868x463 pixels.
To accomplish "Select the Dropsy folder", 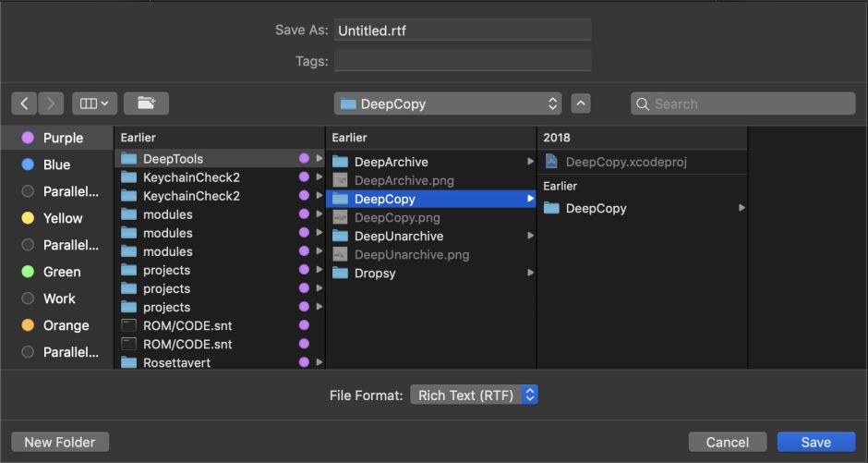I will click(x=431, y=273).
